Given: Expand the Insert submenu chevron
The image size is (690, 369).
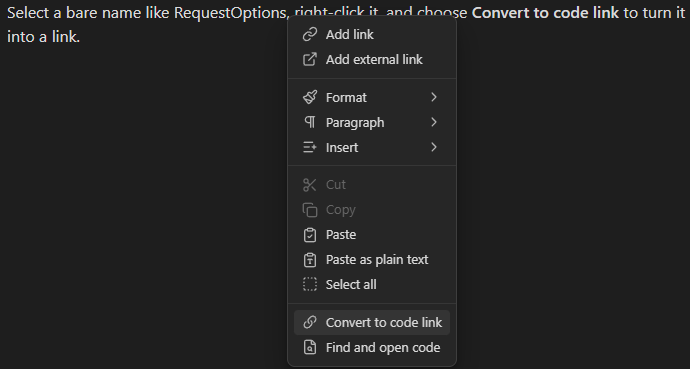Looking at the screenshot, I should 434,147.
